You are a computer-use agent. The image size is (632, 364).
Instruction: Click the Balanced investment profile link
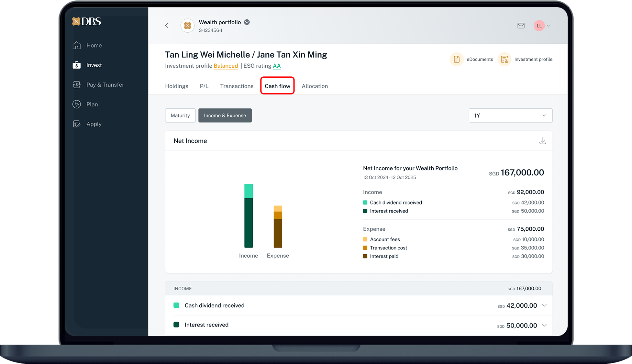226,66
